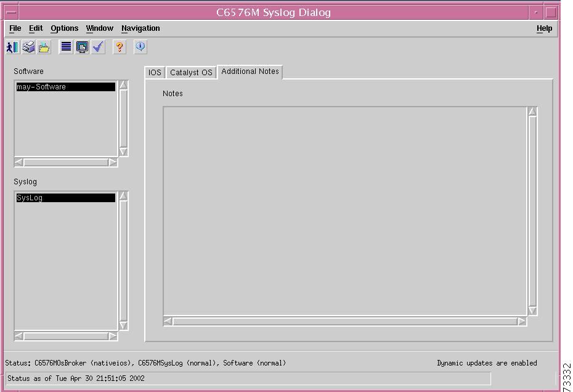Click Notes area scroll left arrow
Screen dimensions: 573x392
[x=168, y=321]
